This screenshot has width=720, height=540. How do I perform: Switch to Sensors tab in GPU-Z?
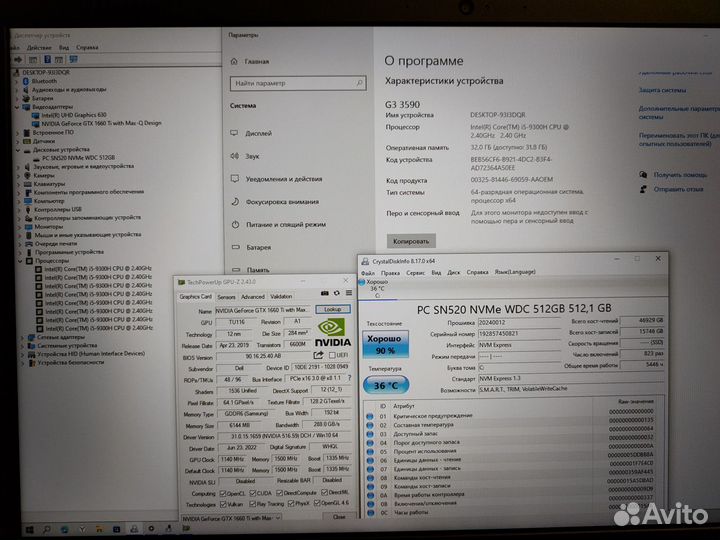coord(226,297)
